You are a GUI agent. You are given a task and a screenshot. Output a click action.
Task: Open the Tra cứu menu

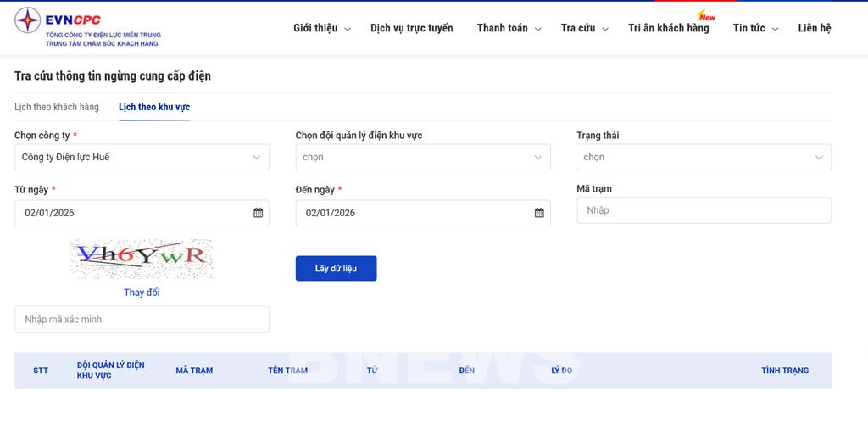coord(584,28)
